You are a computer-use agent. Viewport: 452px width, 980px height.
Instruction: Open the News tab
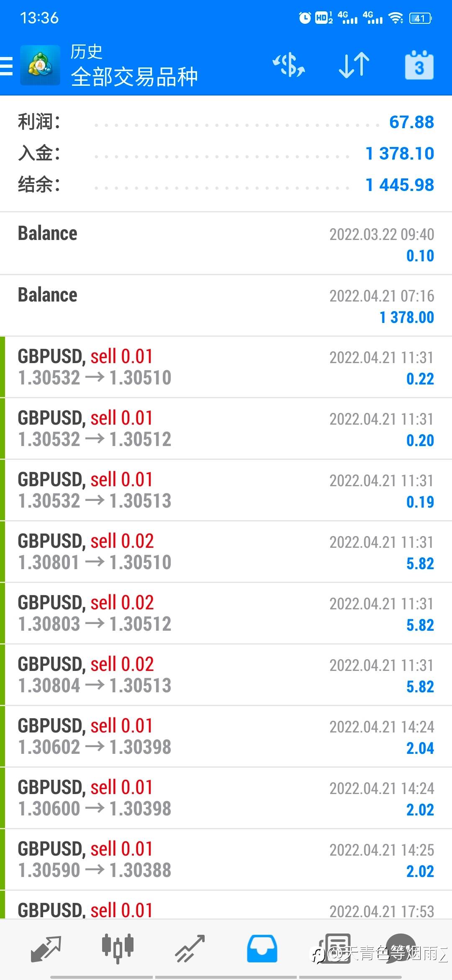(335, 948)
